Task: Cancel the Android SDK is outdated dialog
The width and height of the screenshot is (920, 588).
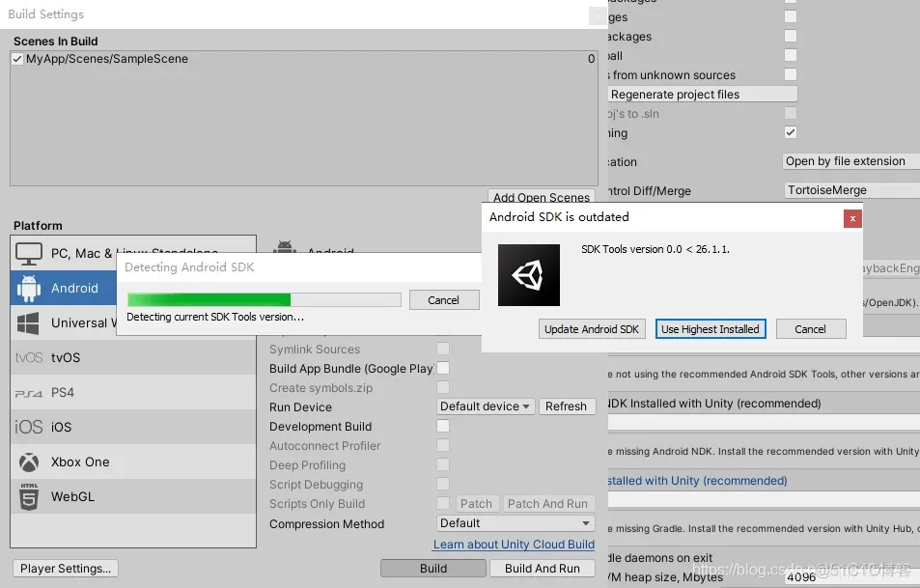Action: coord(810,329)
